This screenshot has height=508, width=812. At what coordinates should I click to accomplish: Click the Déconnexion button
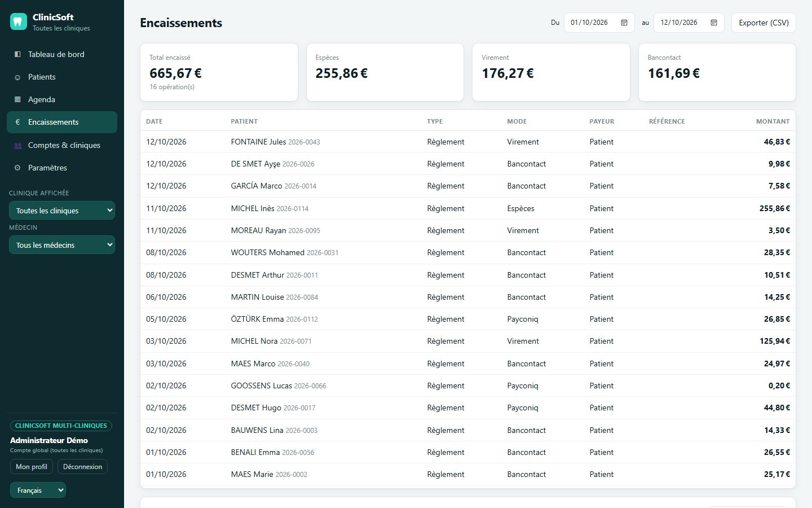(82, 467)
